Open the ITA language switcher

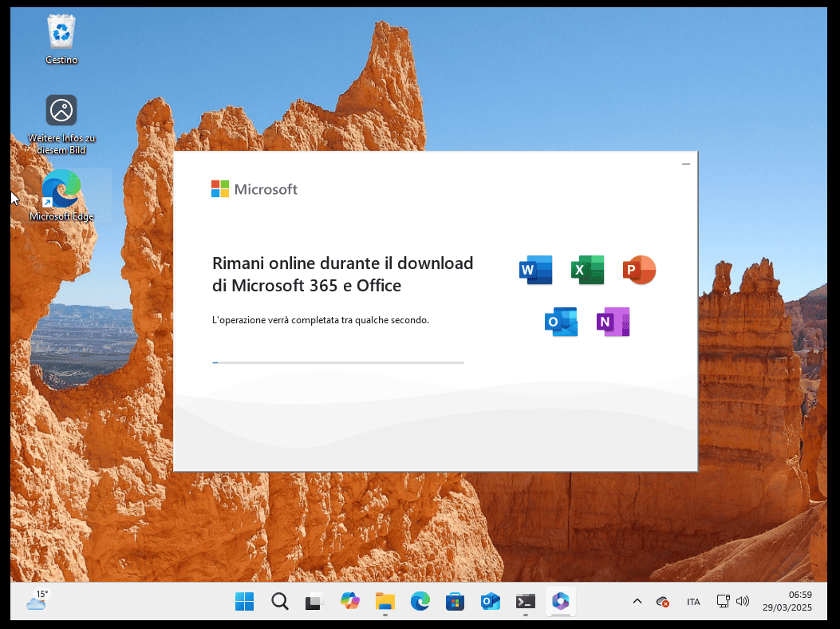pos(693,602)
